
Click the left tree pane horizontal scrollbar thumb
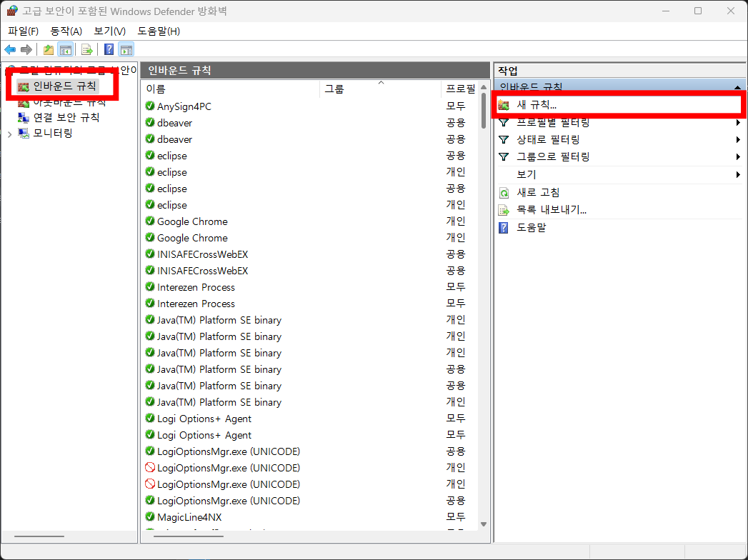pyautogui.click(x=39, y=536)
